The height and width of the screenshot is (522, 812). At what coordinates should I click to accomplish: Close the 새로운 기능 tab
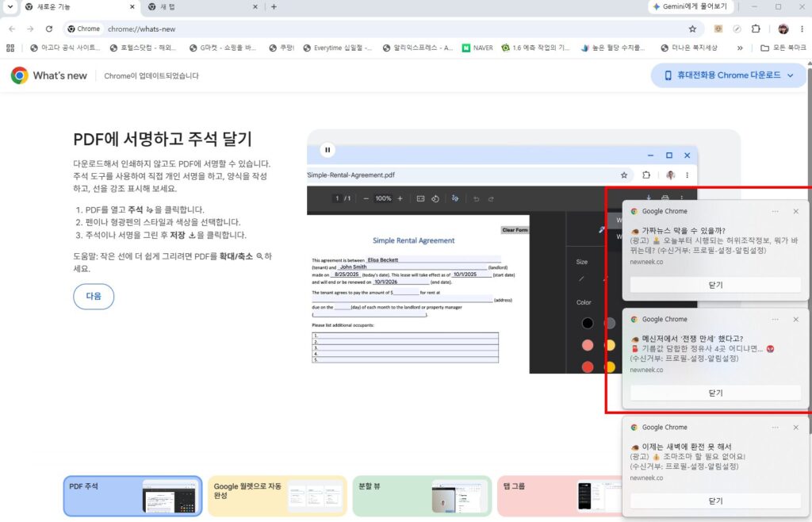(x=132, y=6)
